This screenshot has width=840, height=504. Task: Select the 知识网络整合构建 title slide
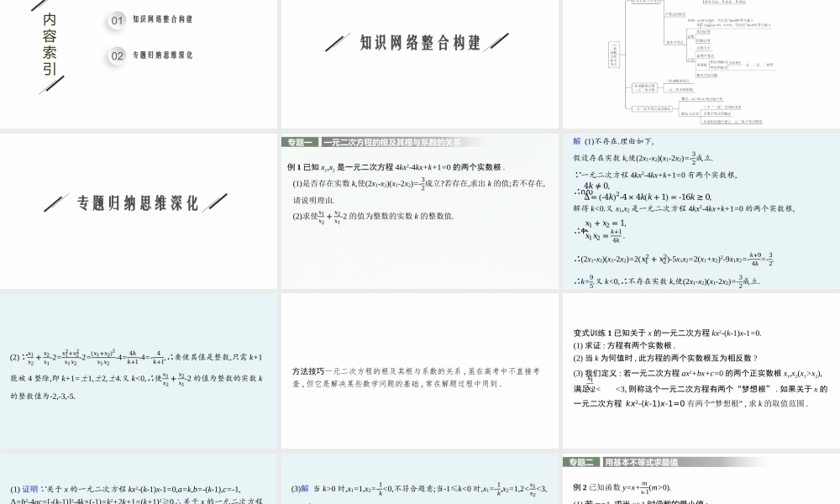pyautogui.click(x=419, y=64)
